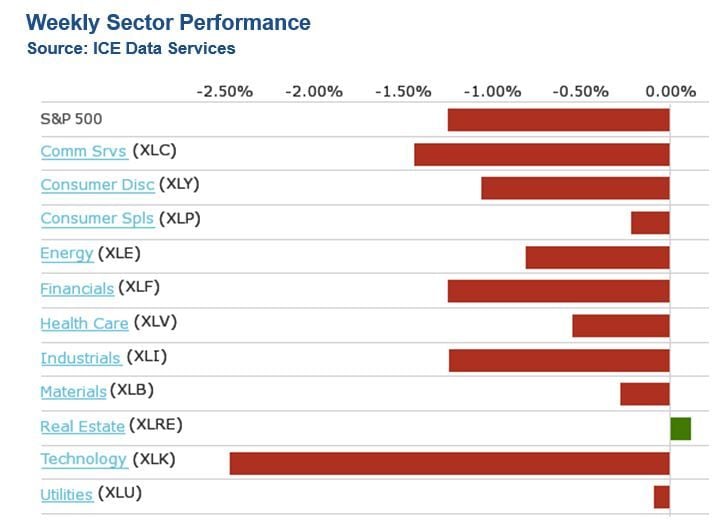
Task: Click the Consumer Spls red bar
Action: point(650,222)
